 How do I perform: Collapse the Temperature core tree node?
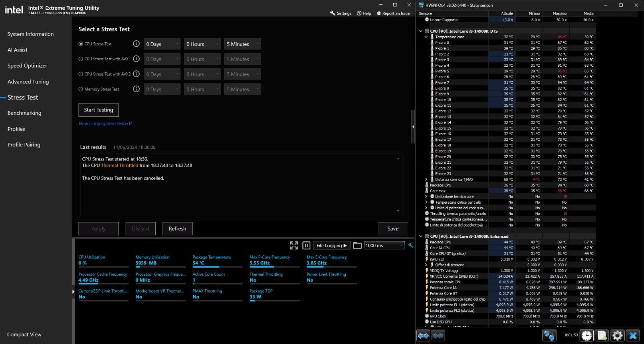[426, 37]
